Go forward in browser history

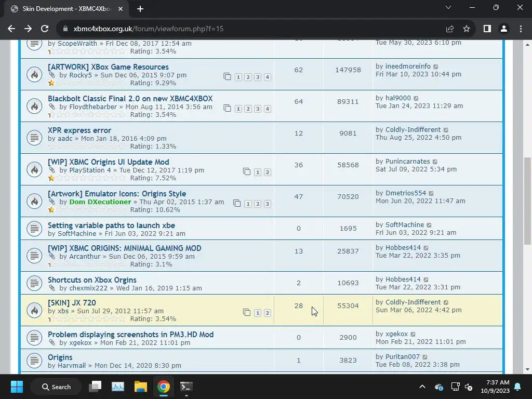28,29
